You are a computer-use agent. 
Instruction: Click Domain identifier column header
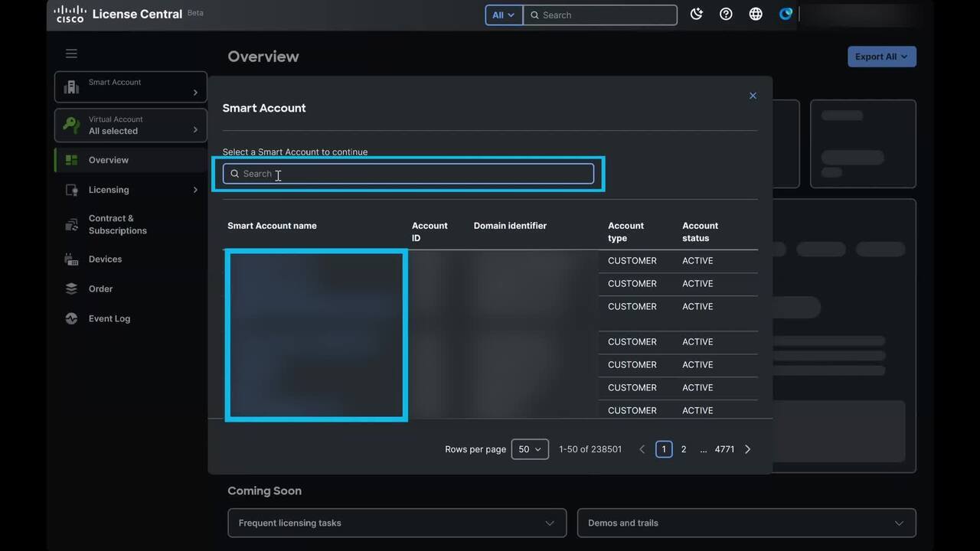click(510, 226)
